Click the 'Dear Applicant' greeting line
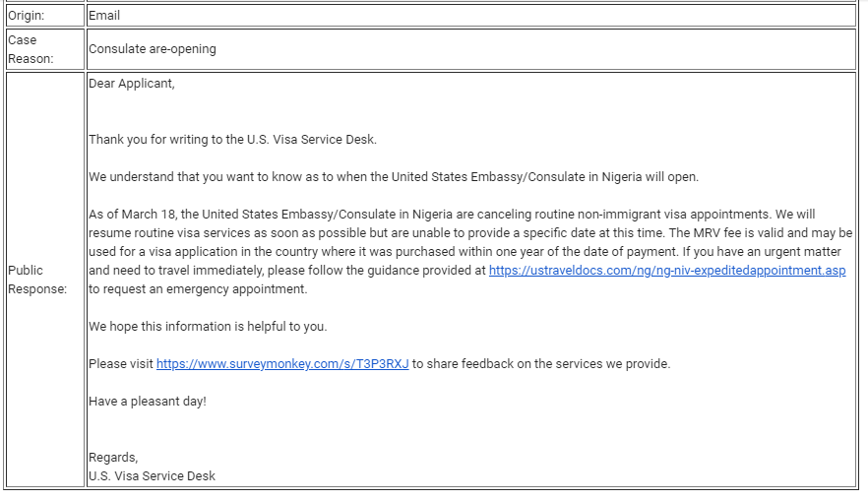This screenshot has width=868, height=500. point(132,83)
